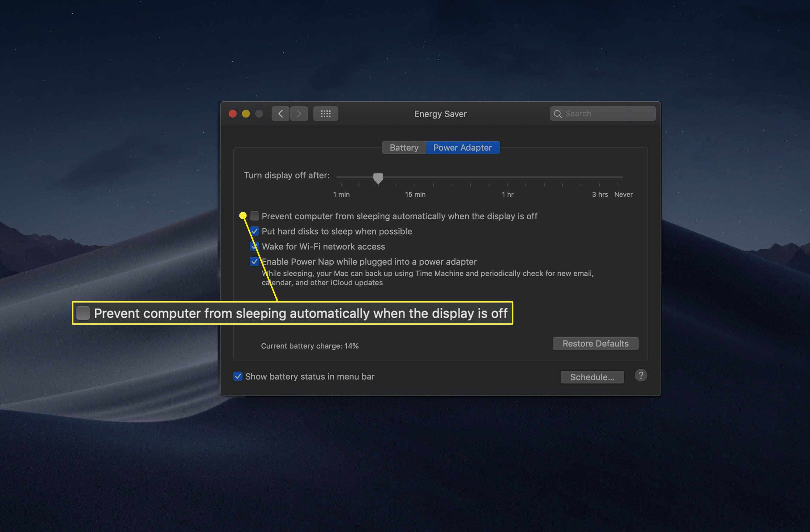Viewport: 810px width, 532px height.
Task: Click the red close window button
Action: coord(233,113)
